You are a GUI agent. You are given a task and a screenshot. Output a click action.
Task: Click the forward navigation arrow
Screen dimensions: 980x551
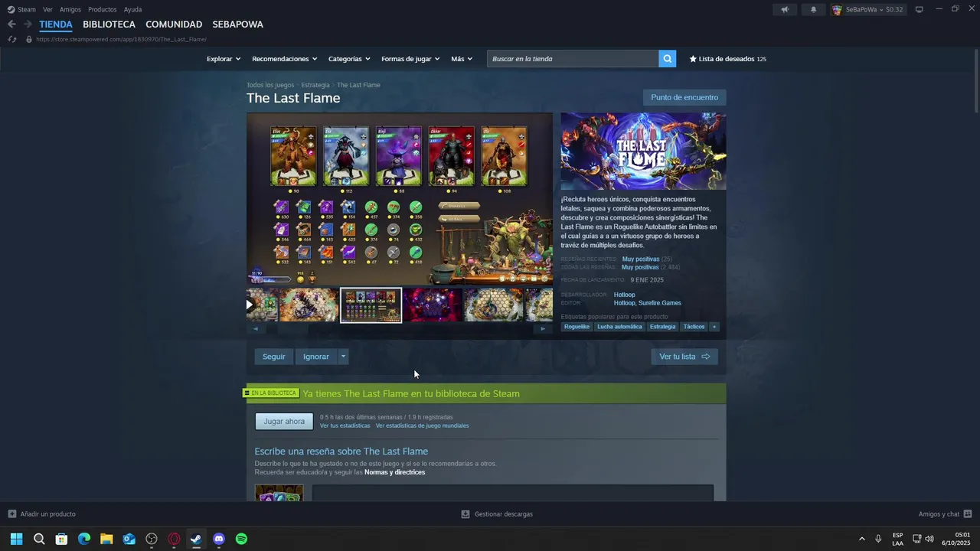28,24
